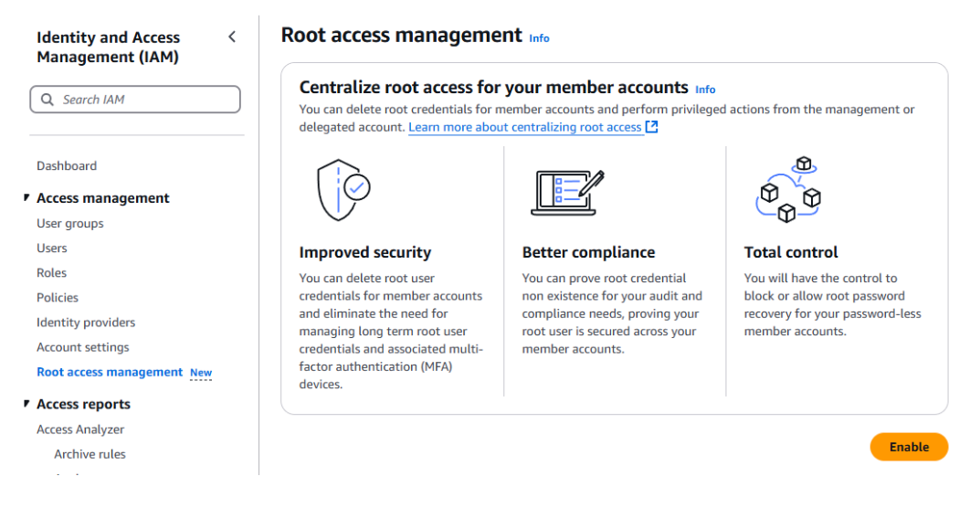980x508 pixels.
Task: Click the cloud cubes icon above Total control
Action: (787, 189)
